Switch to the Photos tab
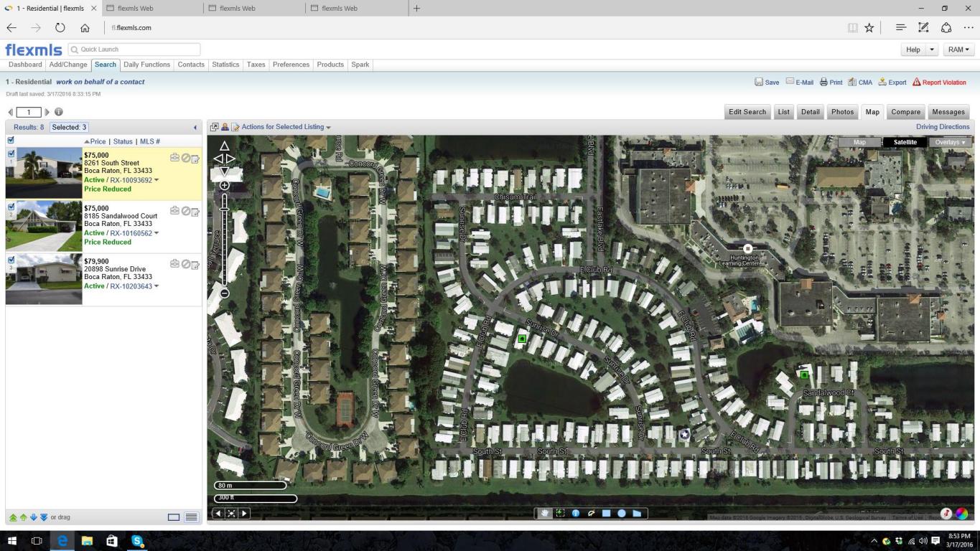Screen dimensions: 980x551 (842, 112)
